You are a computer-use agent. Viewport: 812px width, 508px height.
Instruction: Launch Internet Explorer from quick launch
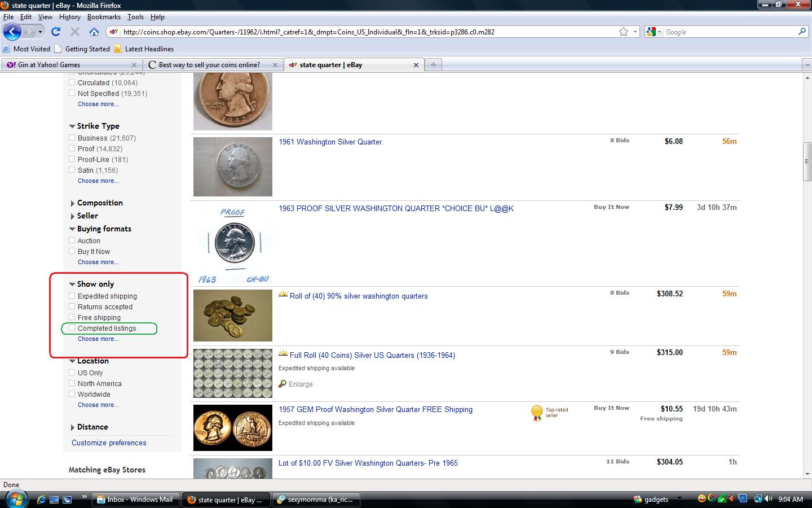[41, 500]
